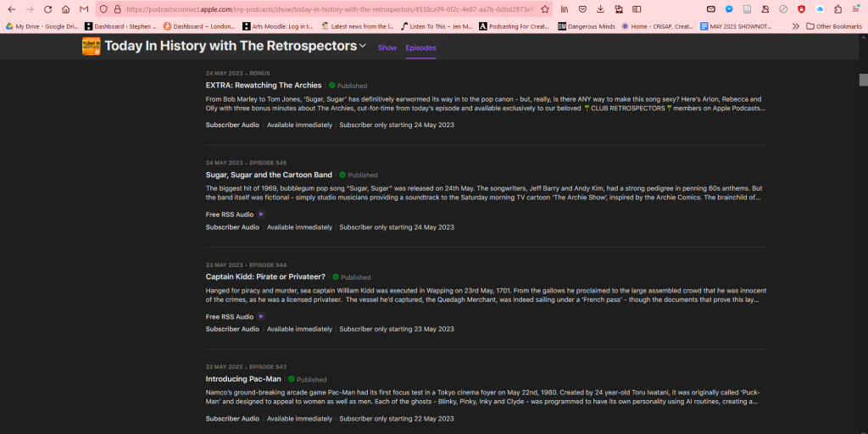
Task: Click the vertical page scrollbar thumb
Action: [x=863, y=79]
